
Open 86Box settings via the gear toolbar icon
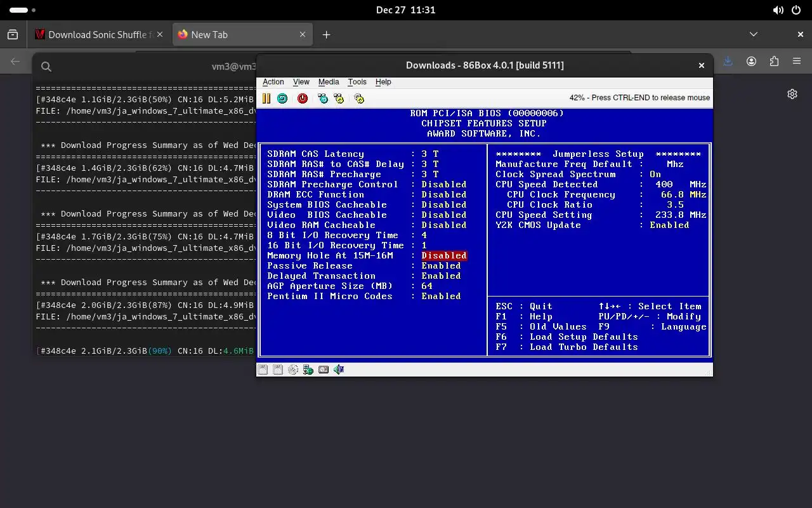click(359, 98)
